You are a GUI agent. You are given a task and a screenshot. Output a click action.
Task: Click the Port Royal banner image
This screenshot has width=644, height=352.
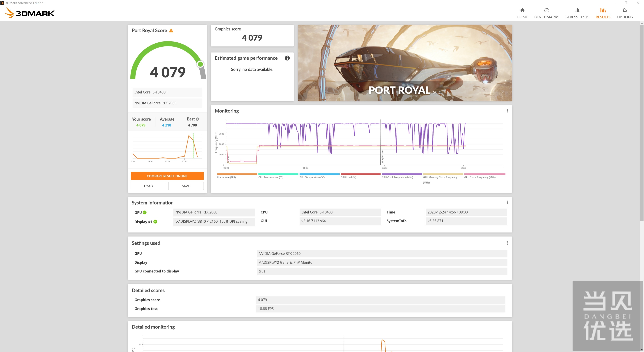coord(405,63)
